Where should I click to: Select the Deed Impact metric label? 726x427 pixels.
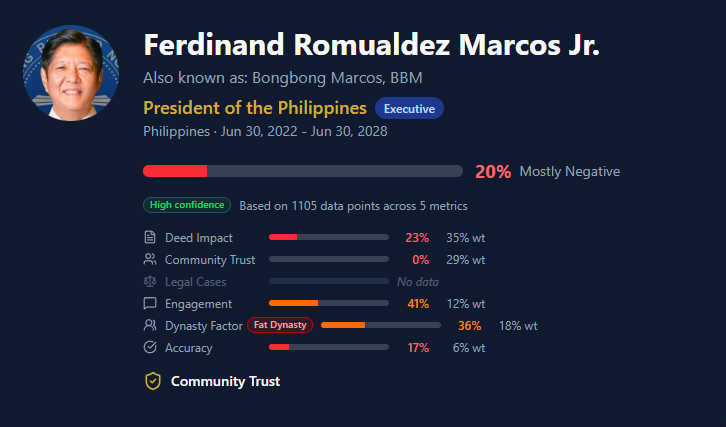click(199, 238)
